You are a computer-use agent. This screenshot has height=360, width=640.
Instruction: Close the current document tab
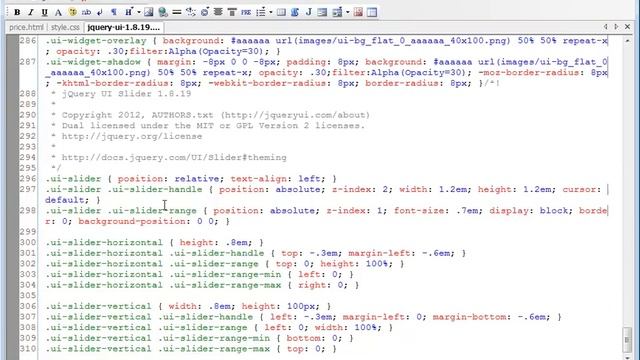[x=627, y=27]
